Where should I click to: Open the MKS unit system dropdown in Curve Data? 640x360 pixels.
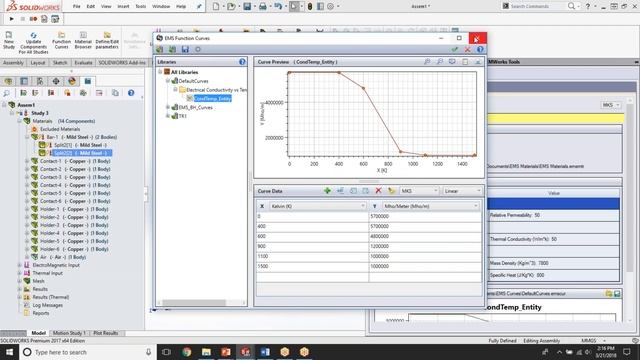click(419, 191)
